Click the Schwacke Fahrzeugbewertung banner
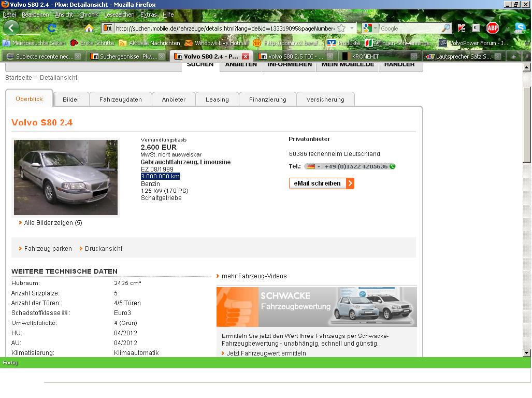Viewport: 532px width, 398px height. click(x=317, y=307)
